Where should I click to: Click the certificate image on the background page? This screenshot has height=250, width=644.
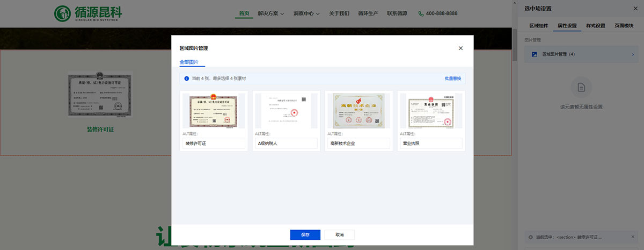pyautogui.click(x=100, y=95)
